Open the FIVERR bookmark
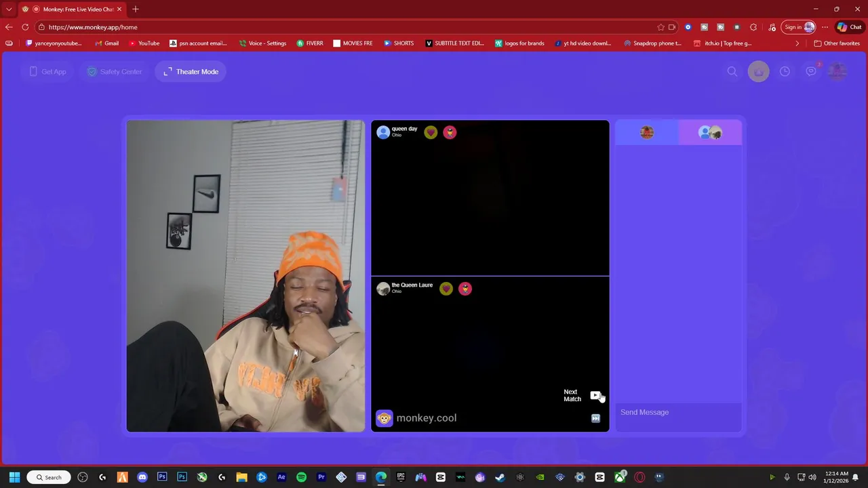Image resolution: width=868 pixels, height=488 pixels. [310, 43]
